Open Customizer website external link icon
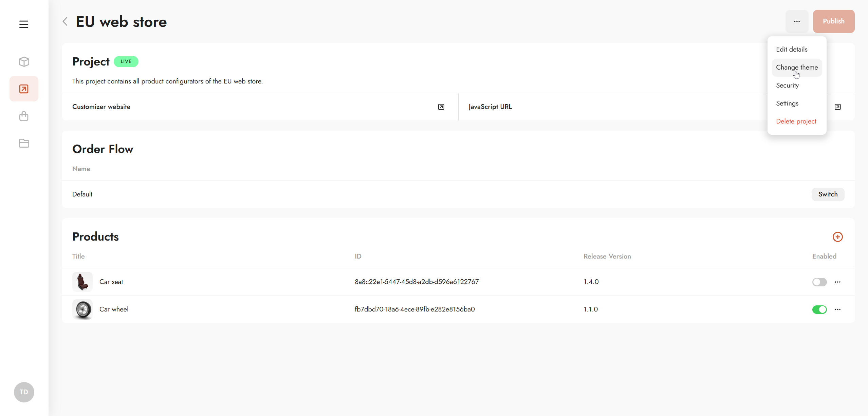 (441, 107)
